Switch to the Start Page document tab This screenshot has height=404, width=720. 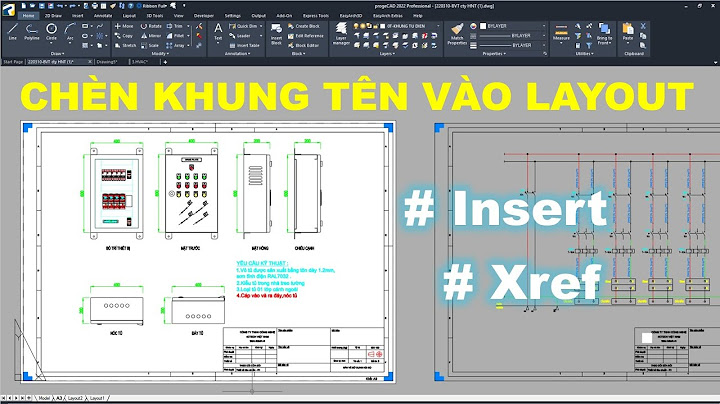(13, 62)
